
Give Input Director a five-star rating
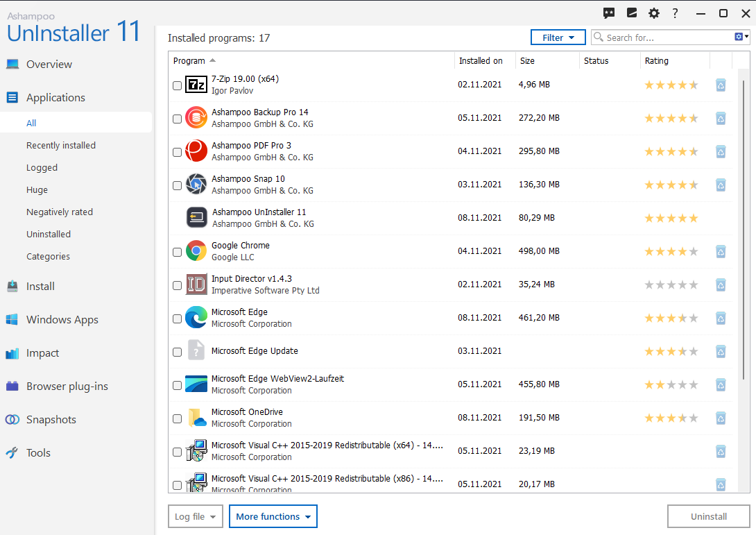point(694,285)
